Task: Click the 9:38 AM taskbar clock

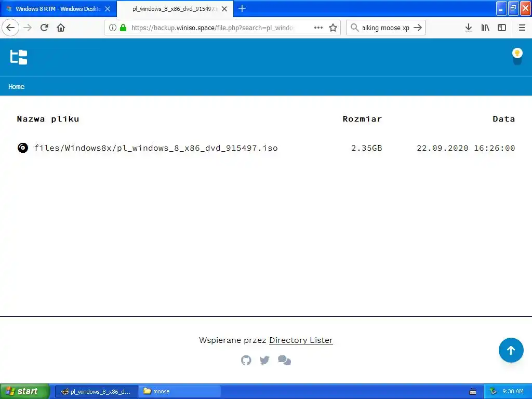Action: (513, 392)
